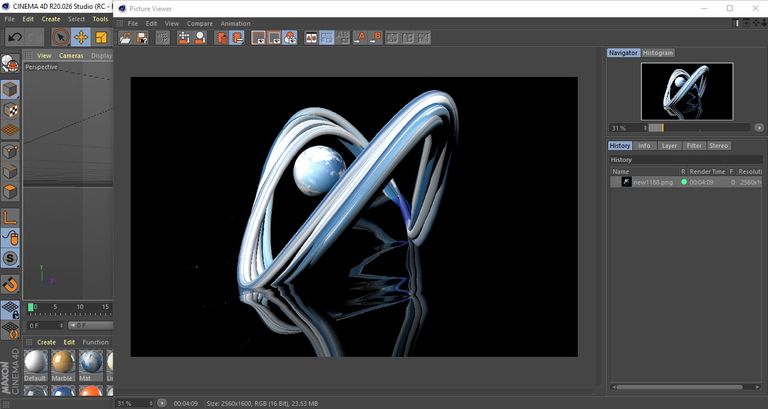Click the round button beside Navigator zoom slider

point(759,128)
